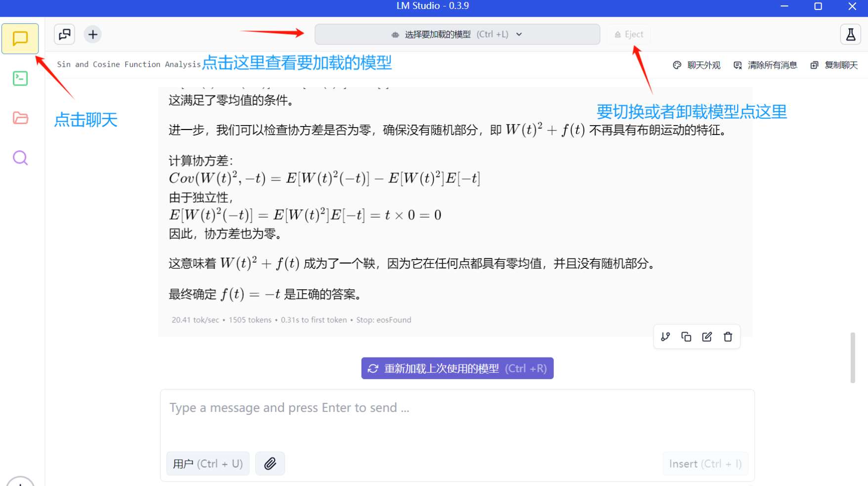Open the Chat tab in sidebar
868x486 pixels.
(20, 39)
